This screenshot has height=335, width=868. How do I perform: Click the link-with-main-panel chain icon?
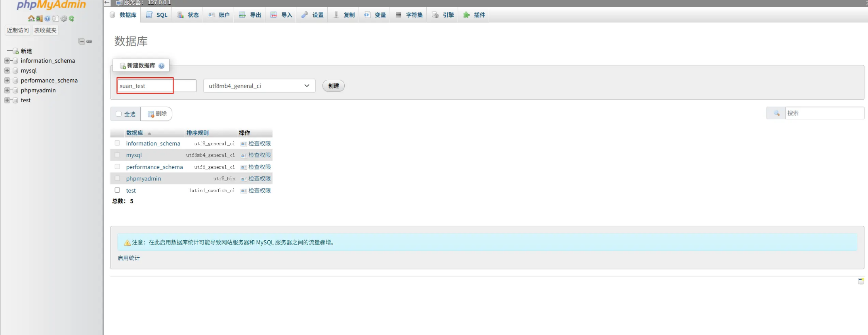[x=90, y=41]
